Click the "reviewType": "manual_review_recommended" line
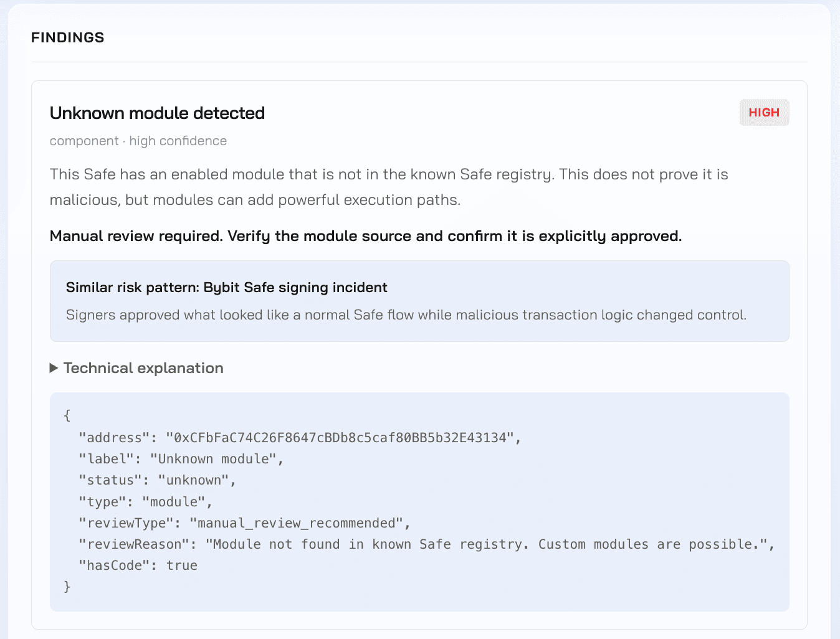 click(245, 523)
